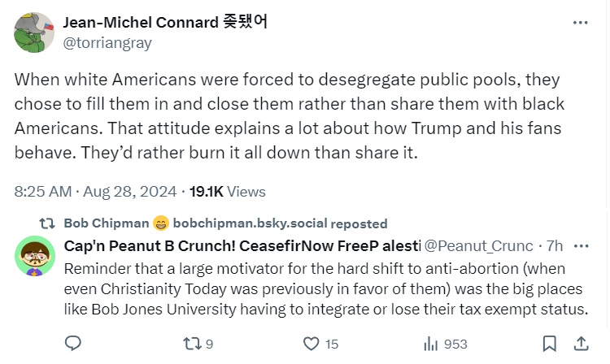Screen dimensions: 610x364
Task: Bookmark the Peanut B Crunch tweet
Action: point(550,344)
